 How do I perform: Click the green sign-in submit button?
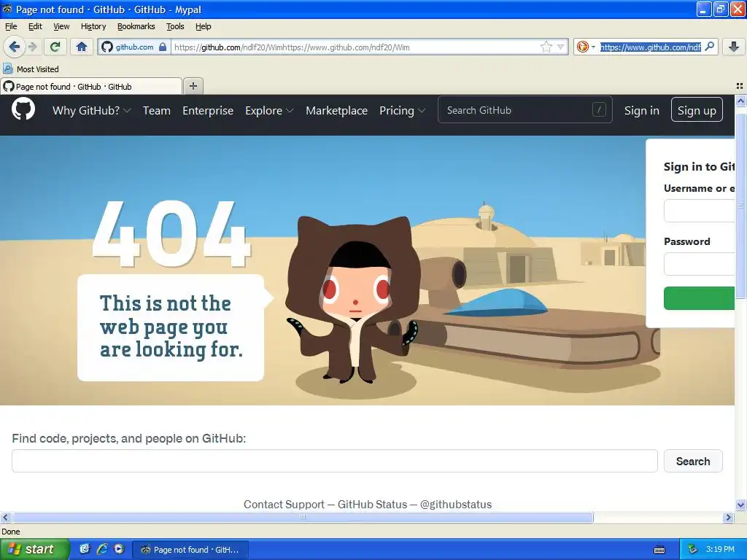pos(699,298)
